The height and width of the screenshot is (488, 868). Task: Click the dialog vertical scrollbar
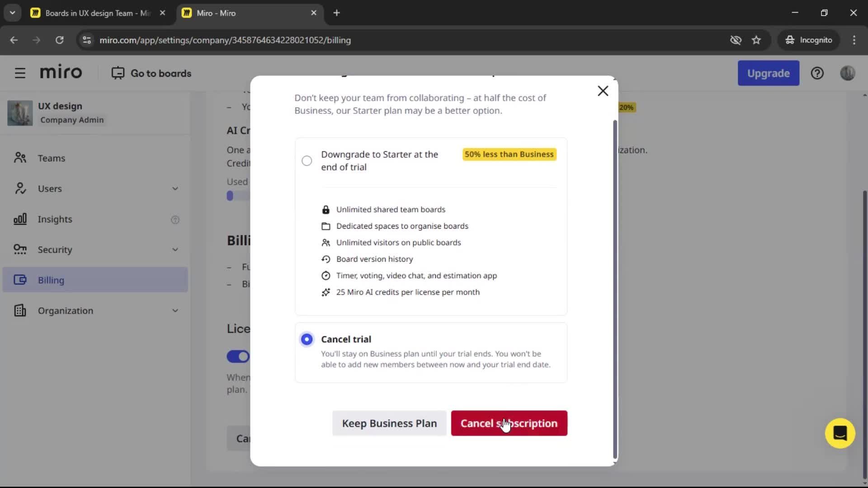click(x=615, y=289)
